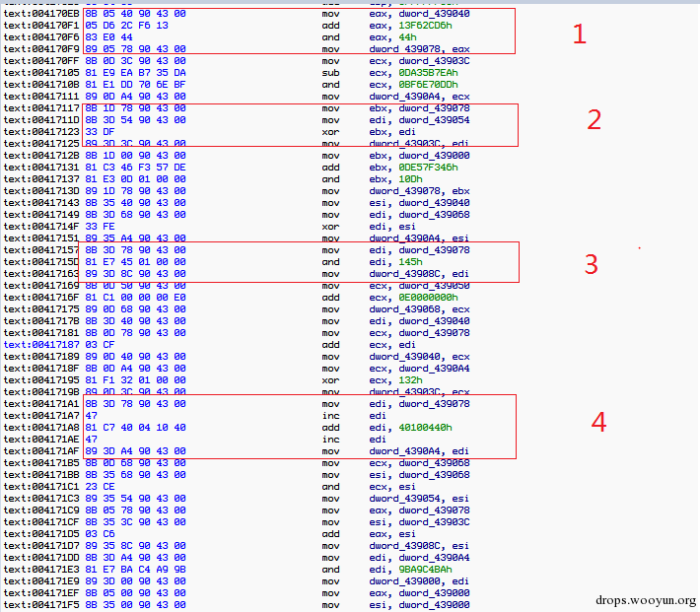
Task: Click dword_439040 on line 00417189
Action: click(x=404, y=357)
